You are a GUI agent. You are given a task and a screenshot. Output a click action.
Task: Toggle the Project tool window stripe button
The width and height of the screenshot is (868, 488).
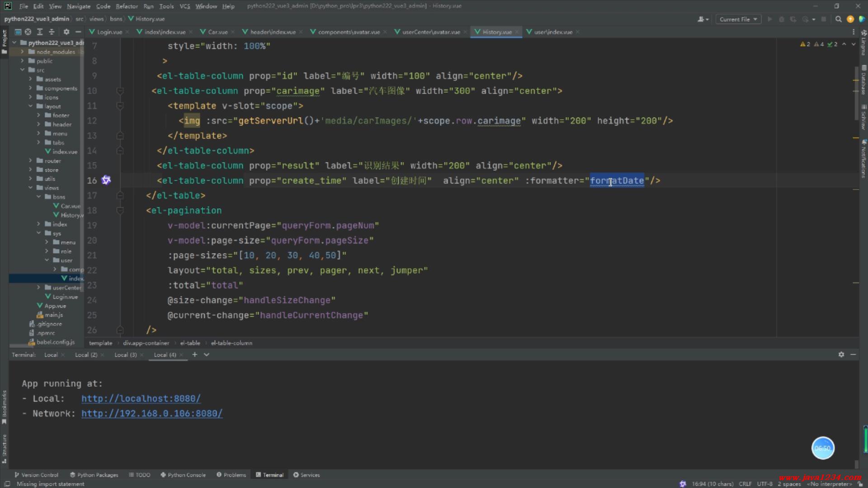click(x=5, y=41)
